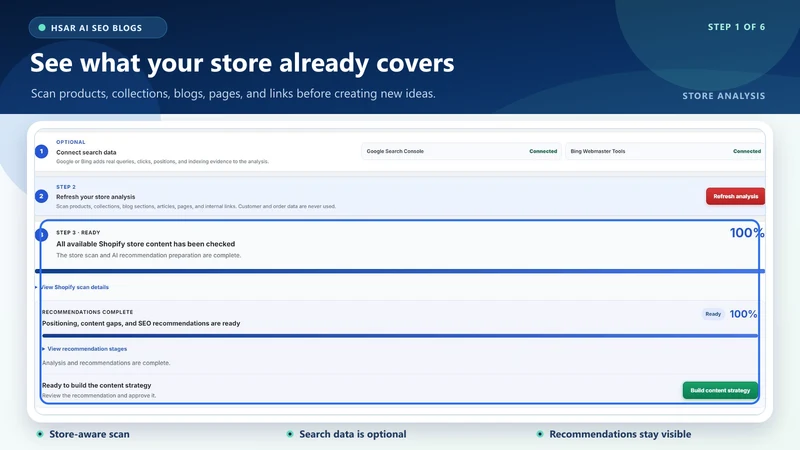
Task: Click 'Positioning, content gaps, and SEO recommendations are ready'
Action: [x=141, y=323]
